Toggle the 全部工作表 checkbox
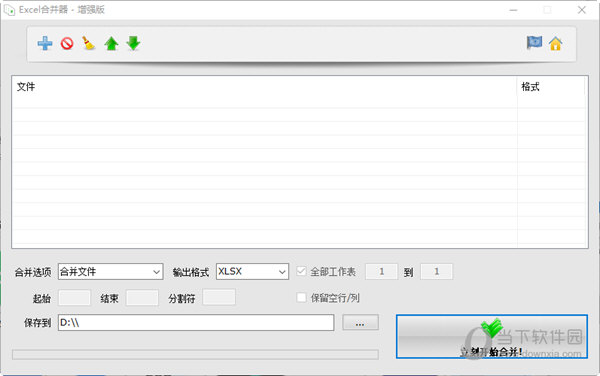 pos(301,271)
